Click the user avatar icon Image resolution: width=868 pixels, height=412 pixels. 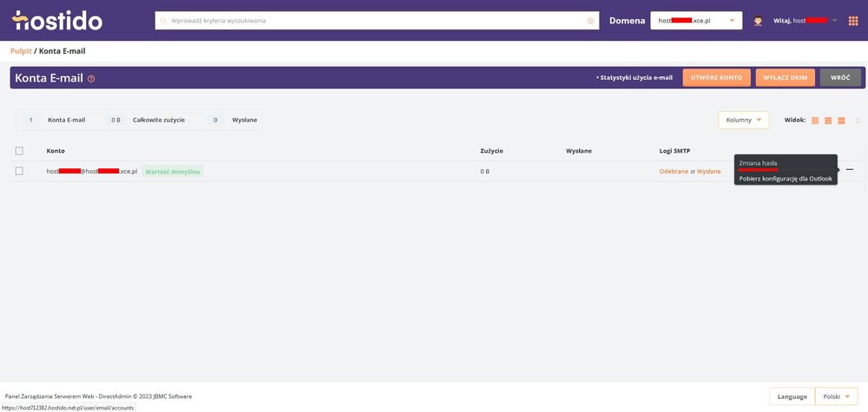tap(758, 21)
